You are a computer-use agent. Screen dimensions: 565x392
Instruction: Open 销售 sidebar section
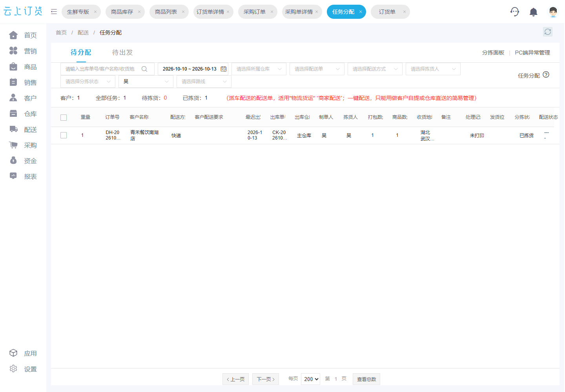23,82
